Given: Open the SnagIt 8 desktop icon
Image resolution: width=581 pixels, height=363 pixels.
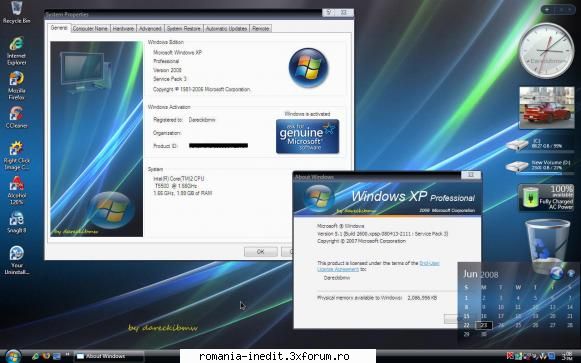Looking at the screenshot, I should point(17,222).
